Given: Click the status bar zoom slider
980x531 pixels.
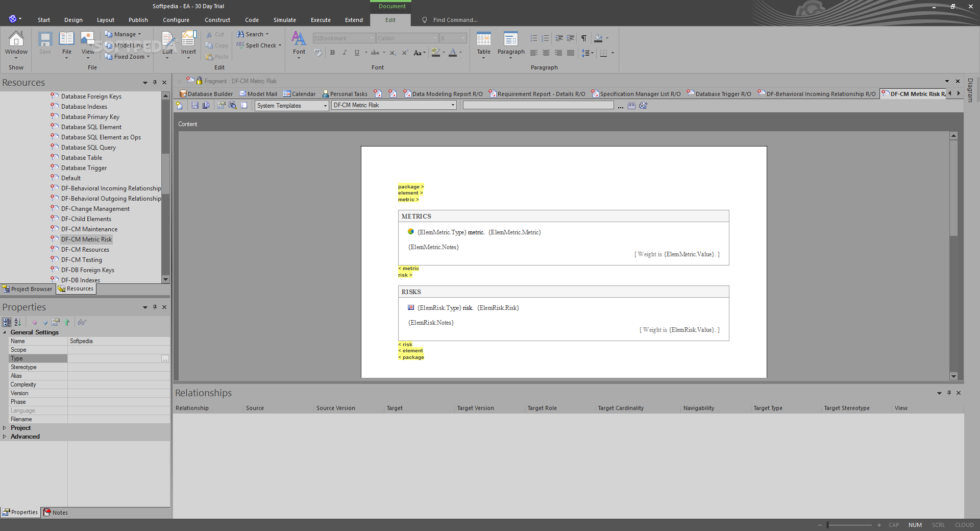Looking at the screenshot, I should tap(850, 525).
